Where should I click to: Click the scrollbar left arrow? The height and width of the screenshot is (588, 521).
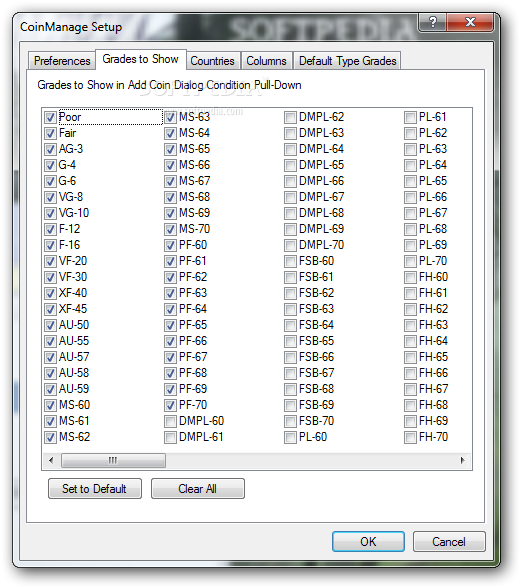coord(51,460)
